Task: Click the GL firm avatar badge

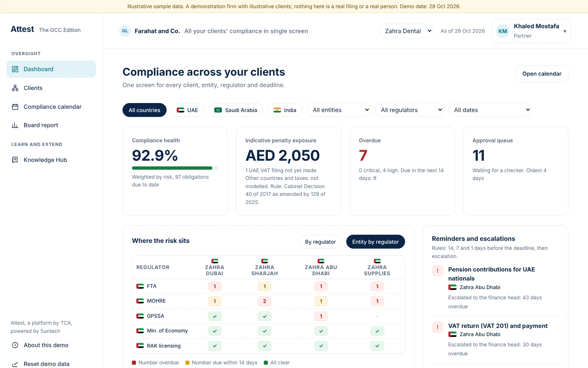Action: click(x=125, y=31)
